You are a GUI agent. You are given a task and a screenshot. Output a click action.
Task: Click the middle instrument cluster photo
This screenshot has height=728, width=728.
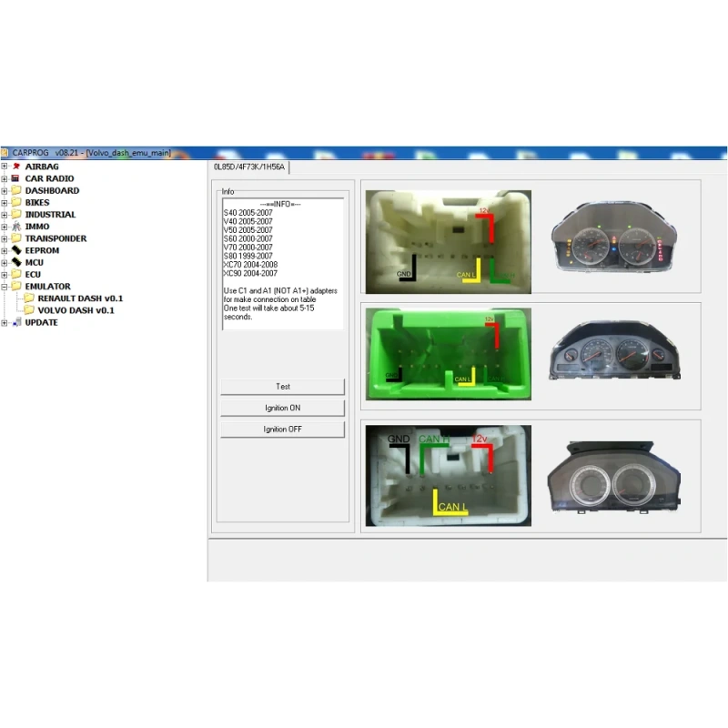click(615, 350)
